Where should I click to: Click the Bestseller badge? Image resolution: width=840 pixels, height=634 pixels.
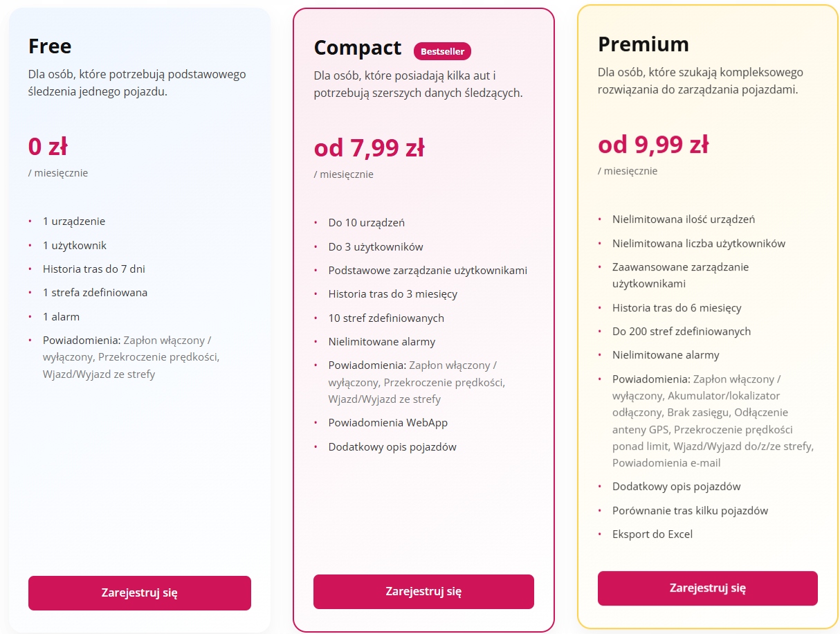pos(443,51)
